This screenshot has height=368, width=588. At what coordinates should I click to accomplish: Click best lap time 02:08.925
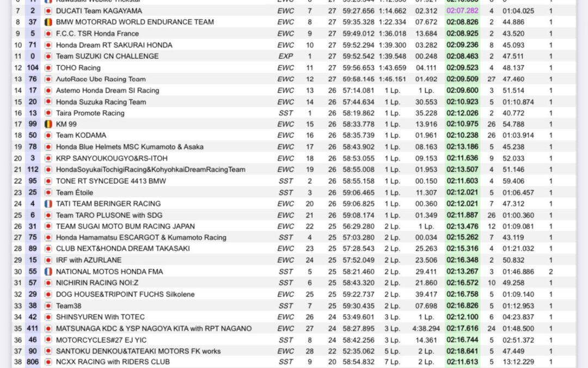tap(462, 34)
